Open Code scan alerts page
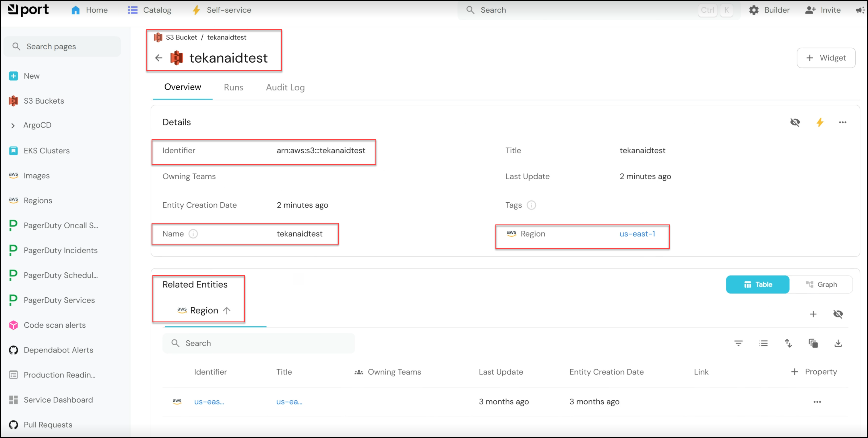This screenshot has height=438, width=868. tap(47, 325)
